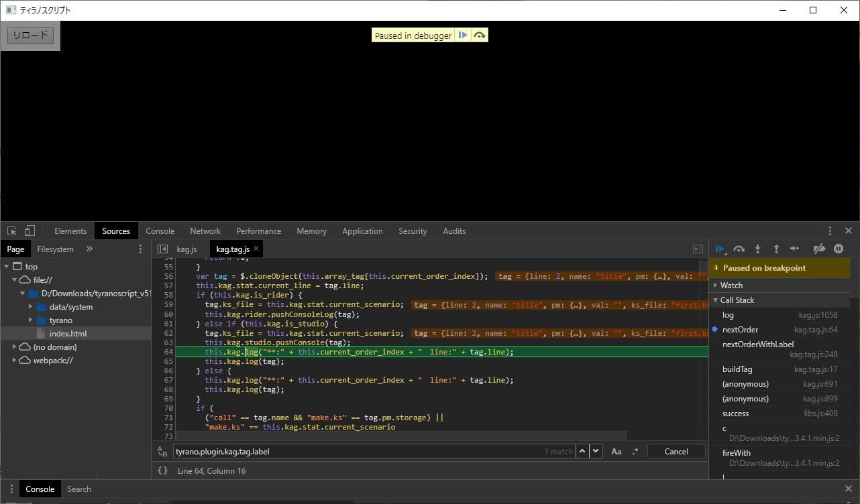Click the step over function icon
Viewport: 860px width, 504px height.
coord(739,249)
